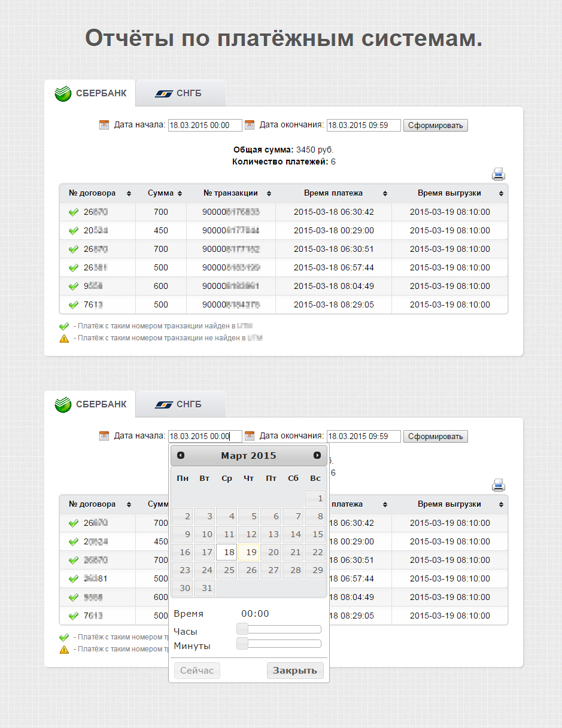Click green check in first report's 06:30:42 row

pos(74,212)
